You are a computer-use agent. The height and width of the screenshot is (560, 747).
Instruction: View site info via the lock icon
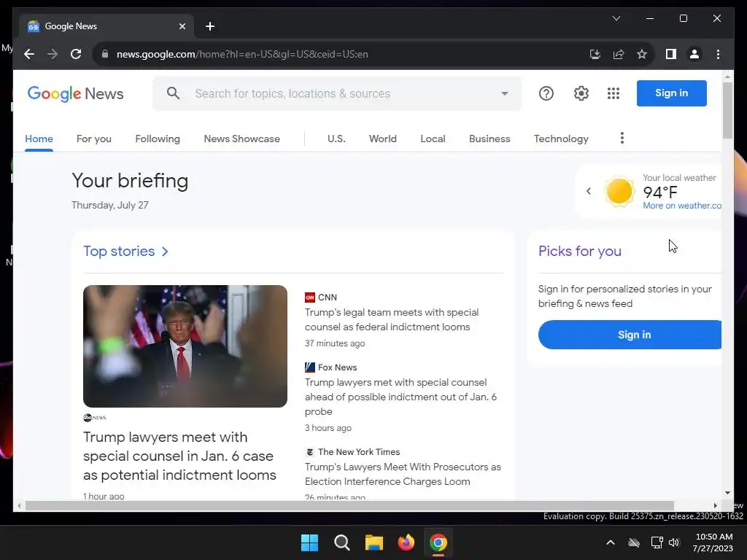105,54
